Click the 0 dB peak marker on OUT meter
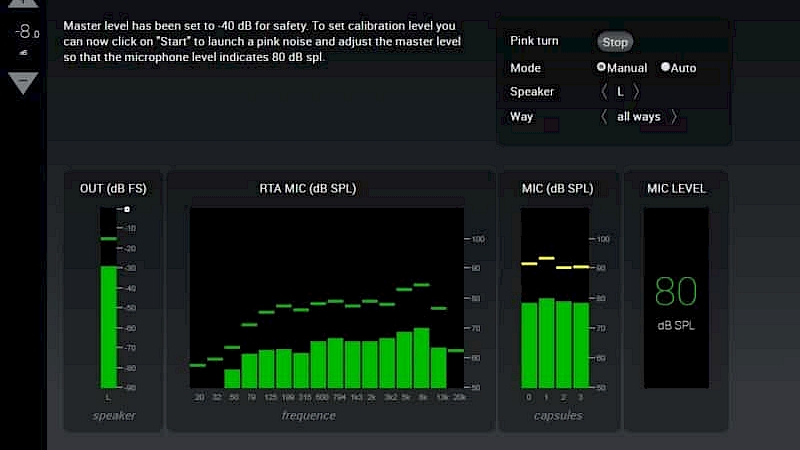Screen dimensions: 800x450 (127, 209)
